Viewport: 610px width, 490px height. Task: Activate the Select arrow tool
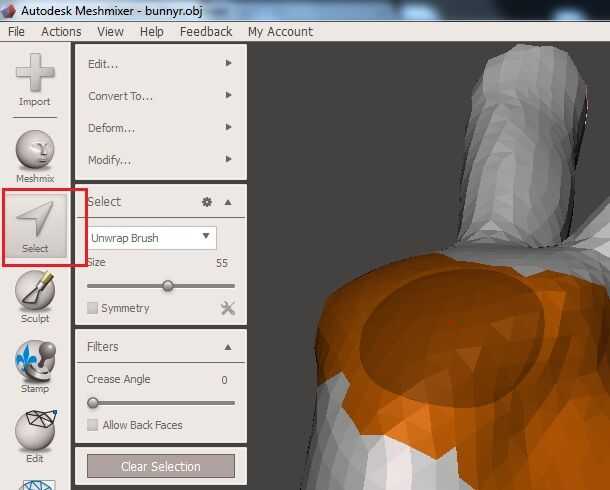coord(35,226)
